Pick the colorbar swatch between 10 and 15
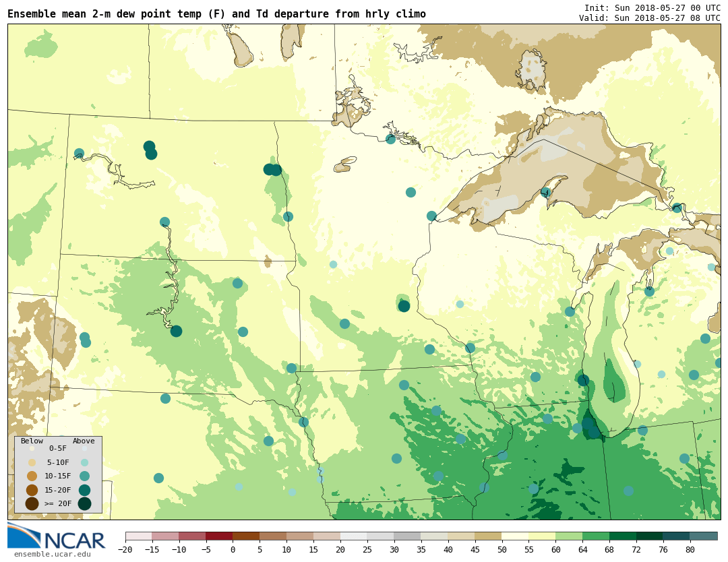Screen dimensions: 728x562 pos(301,536)
